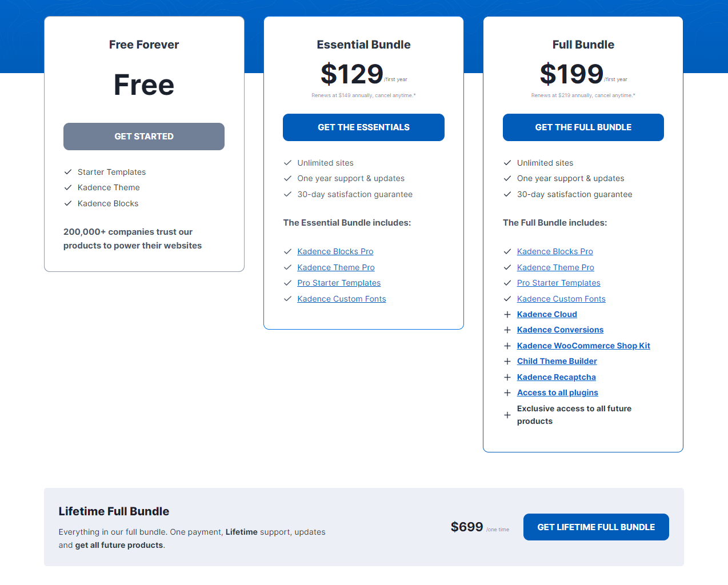Click the Get Started button
This screenshot has width=728, height=585.
pos(143,137)
